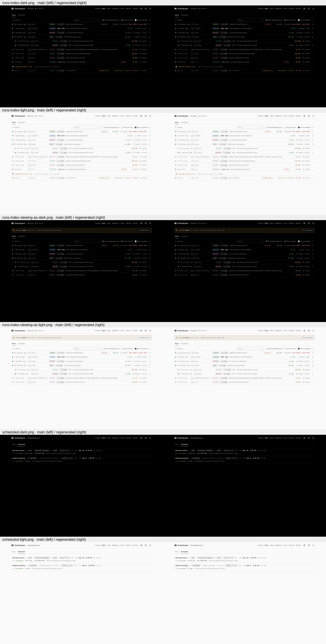
Task: Click Exit view-as button in viewing-as-light regenerated
Action: pos(307,337)
